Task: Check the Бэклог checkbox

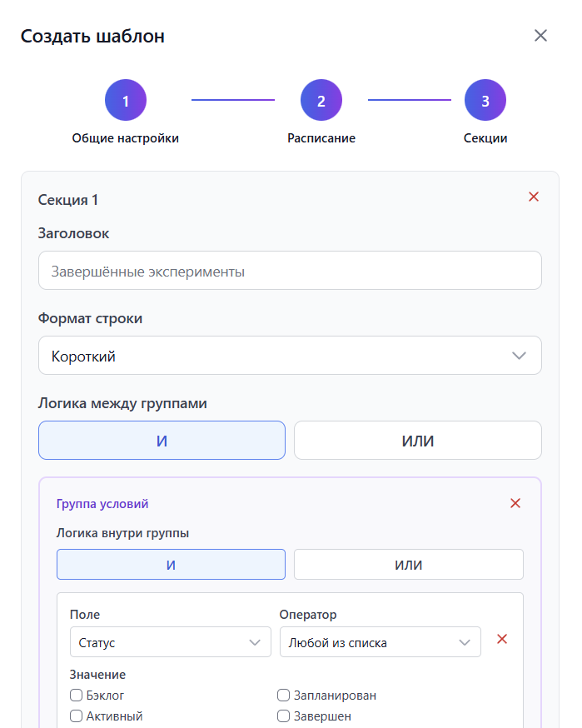Action: pos(76,695)
